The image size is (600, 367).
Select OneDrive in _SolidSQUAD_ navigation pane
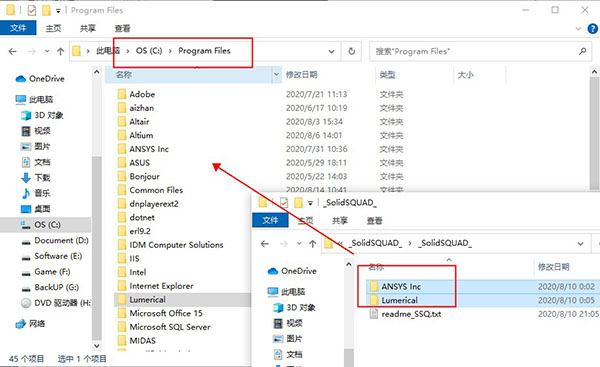pos(292,271)
